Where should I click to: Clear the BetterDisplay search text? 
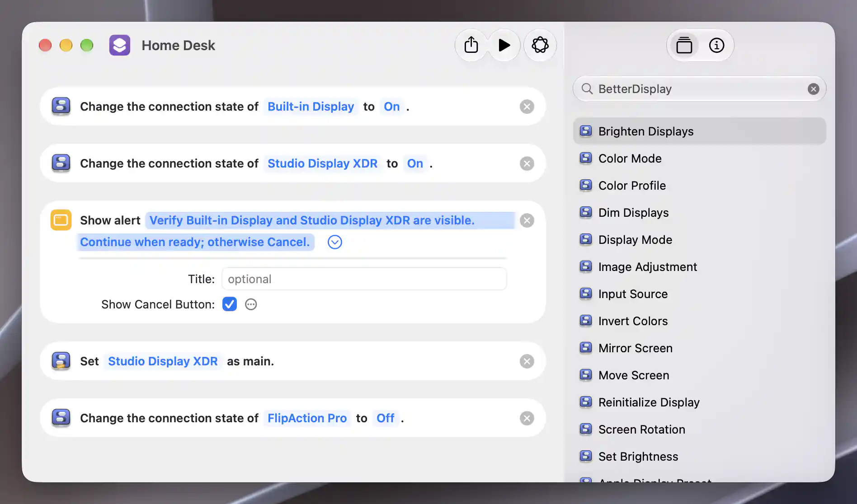813,89
